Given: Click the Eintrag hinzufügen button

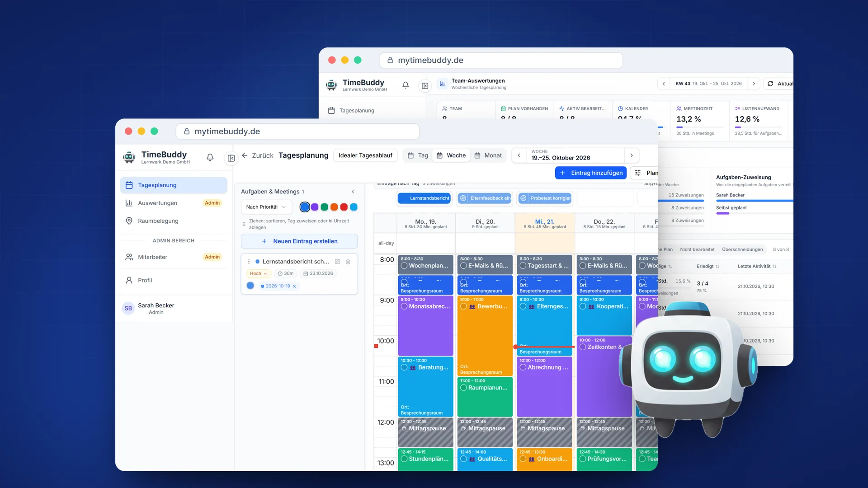Looking at the screenshot, I should 591,173.
